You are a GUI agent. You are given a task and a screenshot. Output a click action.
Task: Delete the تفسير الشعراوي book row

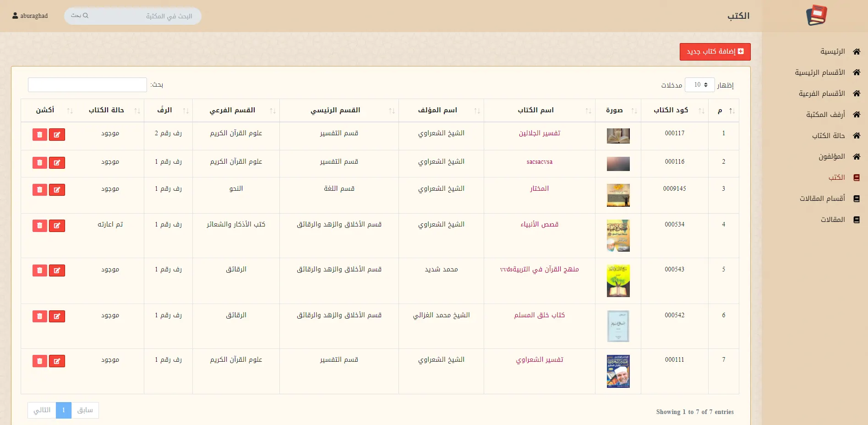coord(40,361)
